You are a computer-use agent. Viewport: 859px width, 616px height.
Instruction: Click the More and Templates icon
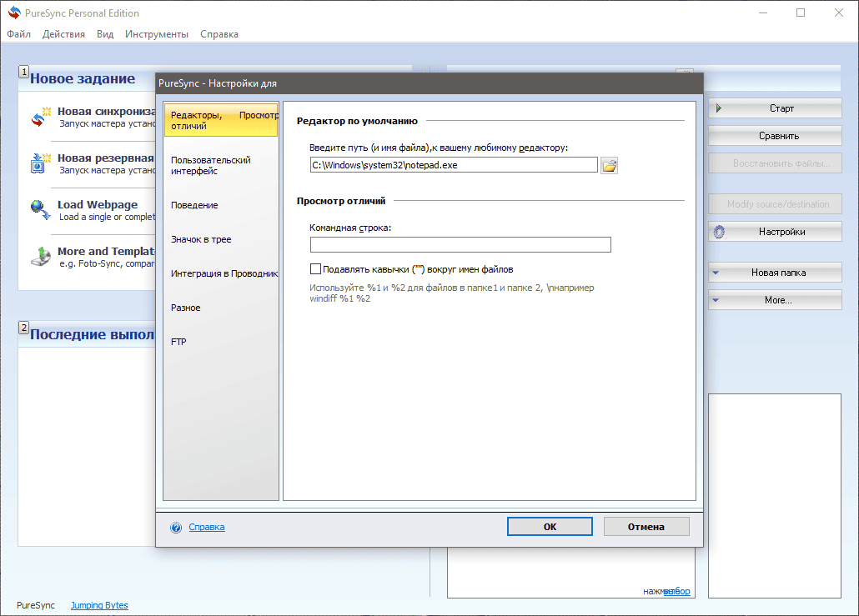(40, 256)
